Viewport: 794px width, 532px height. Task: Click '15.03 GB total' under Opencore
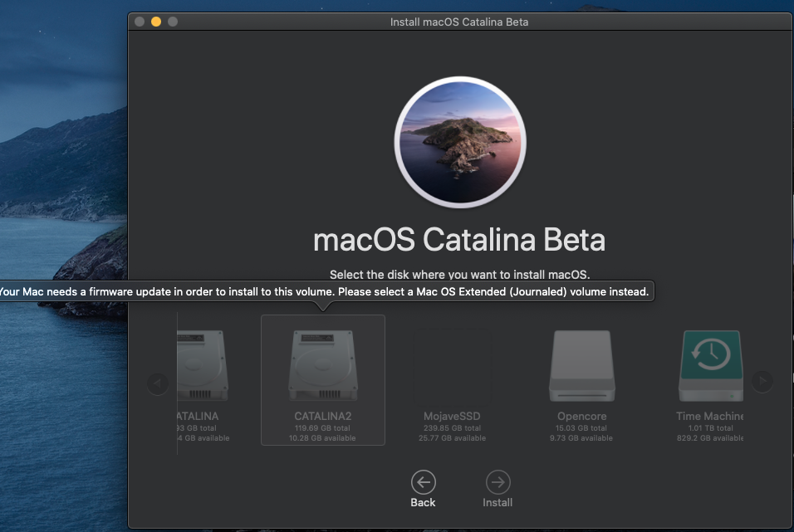point(581,428)
